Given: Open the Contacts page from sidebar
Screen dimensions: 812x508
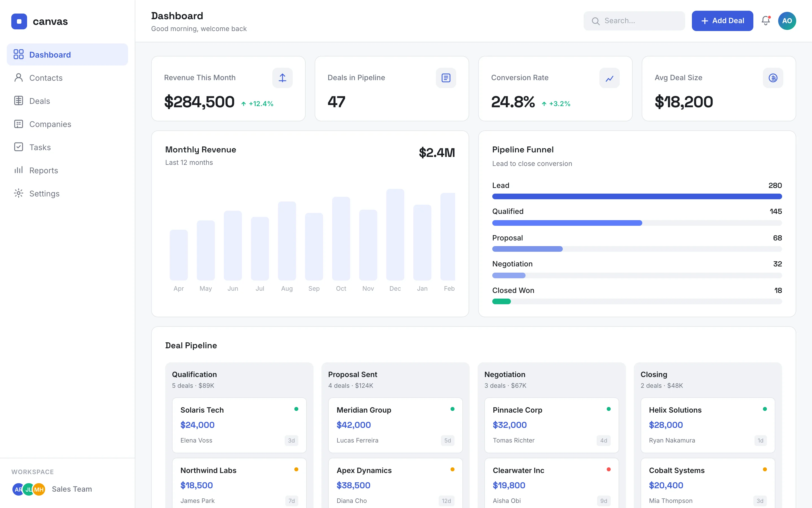Looking at the screenshot, I should [67, 78].
